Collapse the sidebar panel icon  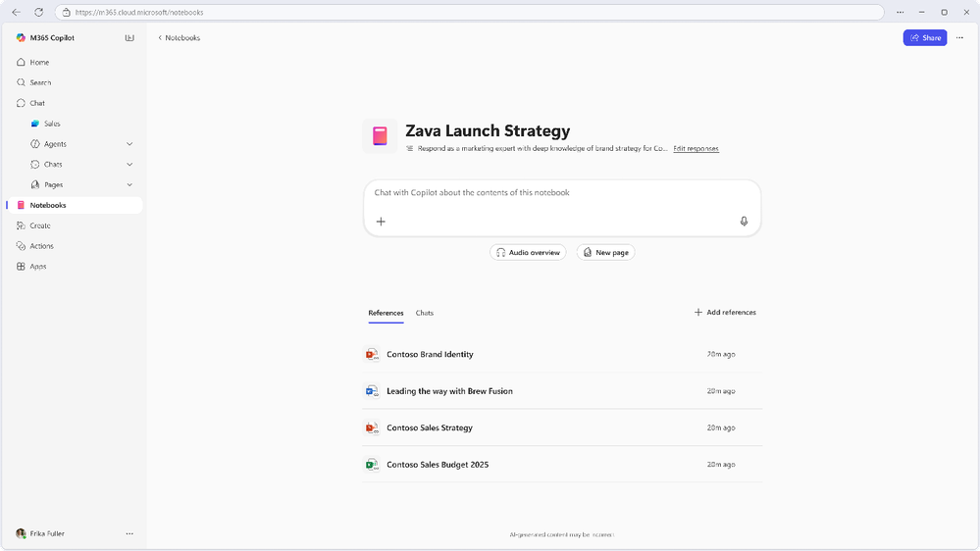(129, 37)
